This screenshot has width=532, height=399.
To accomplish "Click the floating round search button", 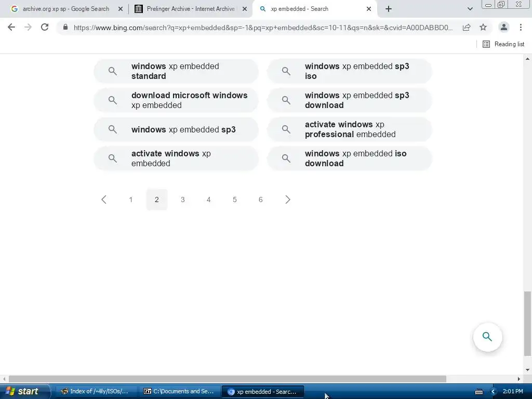I will 487,337.
